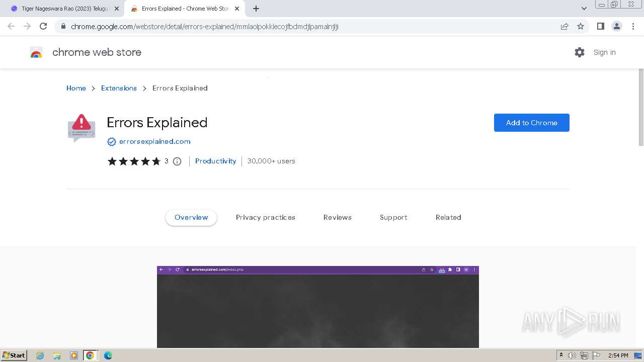Image resolution: width=644 pixels, height=362 pixels.
Task: Close the Errors Explained tab
Action: [x=236, y=9]
